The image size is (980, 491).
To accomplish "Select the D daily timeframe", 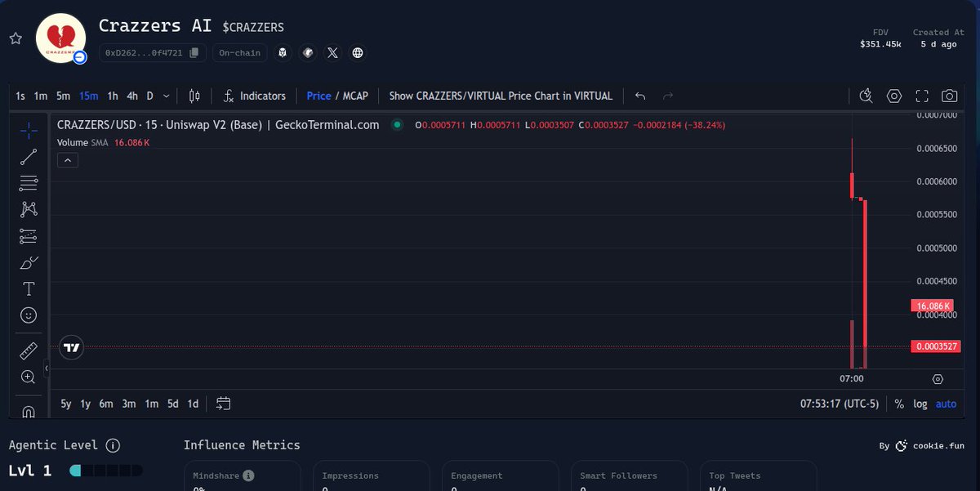I will [149, 96].
